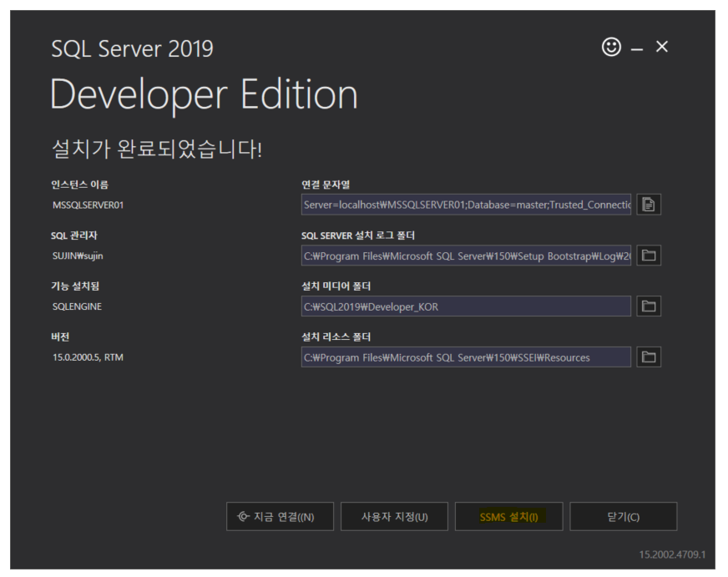Image resolution: width=728 pixels, height=577 pixels.
Task: Click the SQL 관리자 label
Action: point(73,235)
